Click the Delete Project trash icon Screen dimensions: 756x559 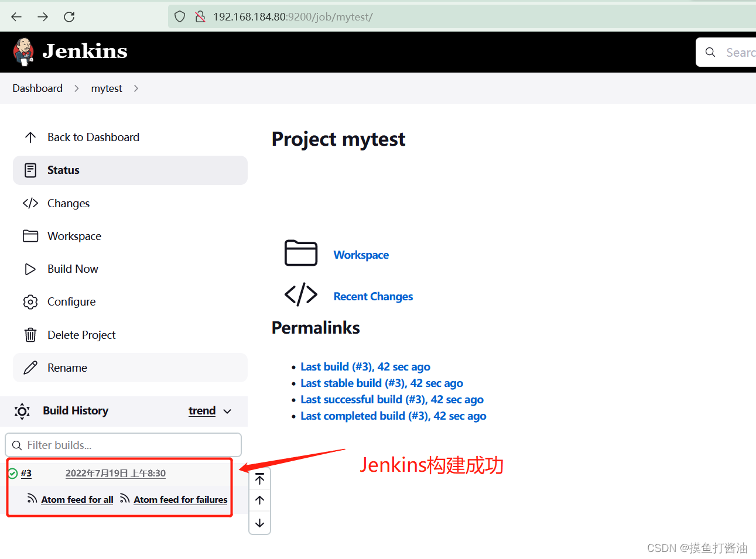click(x=30, y=335)
